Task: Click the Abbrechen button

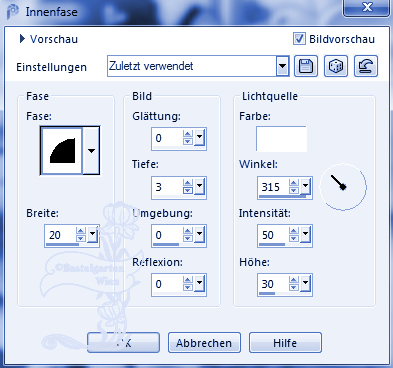Action: [204, 343]
